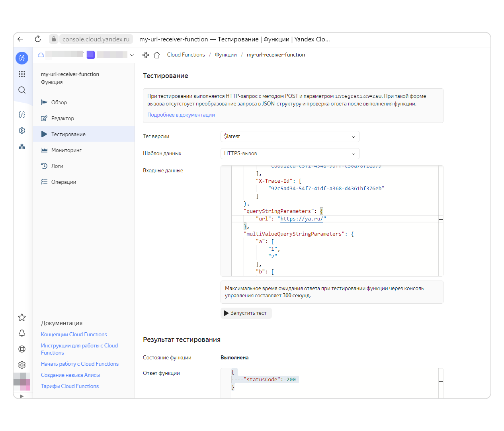Open the Концепции Cloud Functions link
Image resolution: width=504 pixels, height=431 pixels.
(74, 335)
